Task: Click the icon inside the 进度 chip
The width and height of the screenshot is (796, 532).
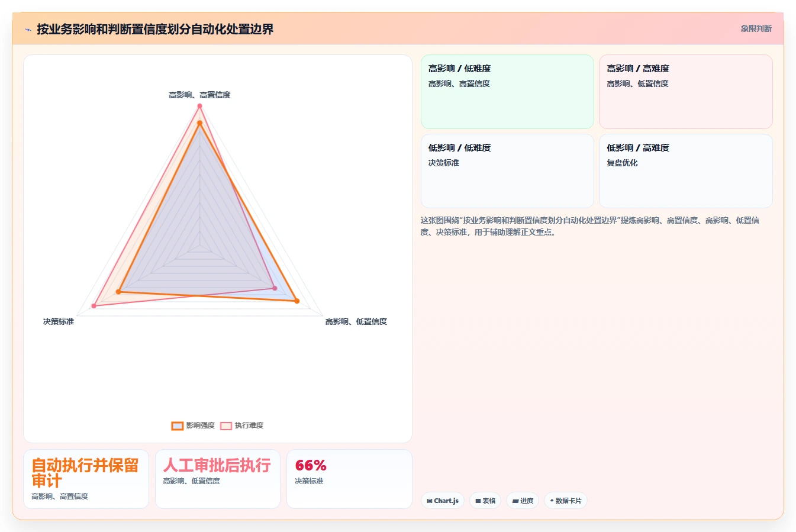Action: pos(515,501)
